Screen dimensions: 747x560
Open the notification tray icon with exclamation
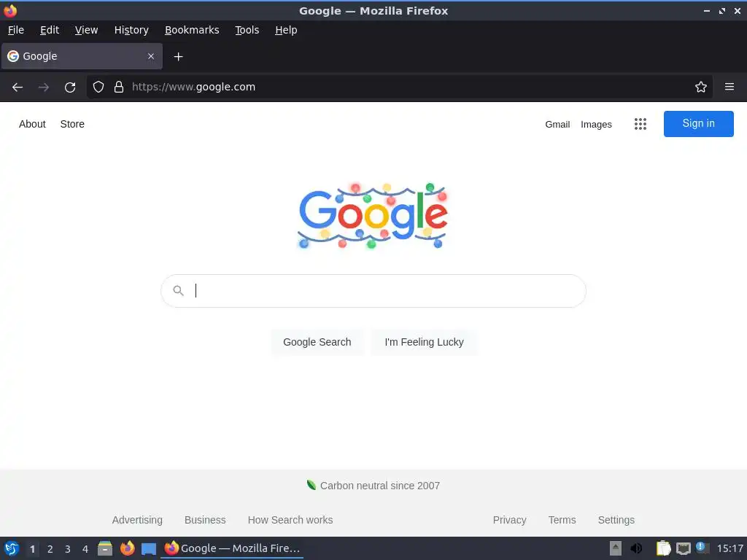click(703, 548)
